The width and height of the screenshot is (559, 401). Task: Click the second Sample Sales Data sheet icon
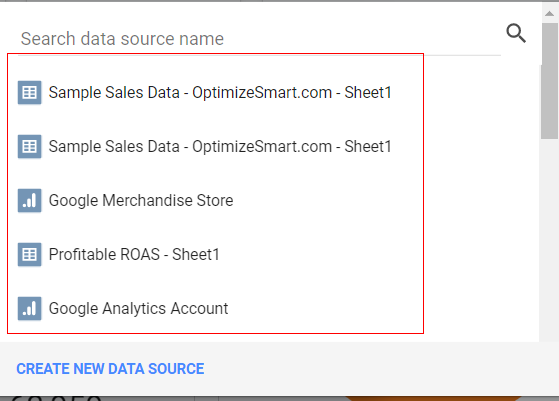tap(30, 146)
